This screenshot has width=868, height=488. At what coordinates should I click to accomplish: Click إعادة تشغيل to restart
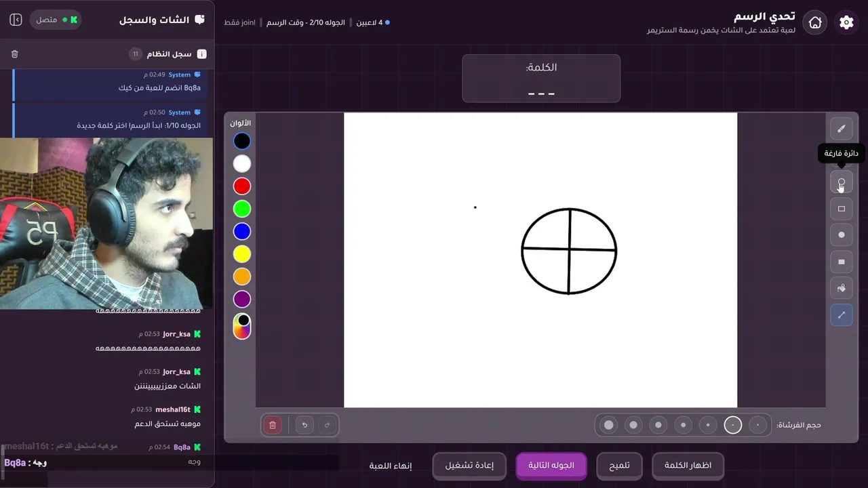click(469, 466)
